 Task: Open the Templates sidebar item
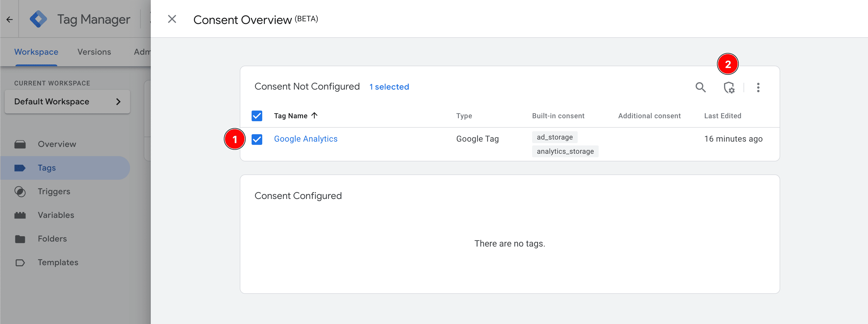58,263
